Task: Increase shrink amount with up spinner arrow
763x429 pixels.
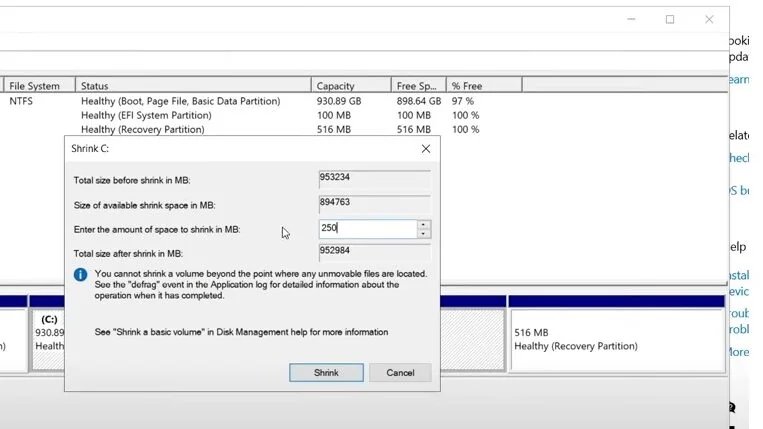Action: pyautogui.click(x=423, y=225)
